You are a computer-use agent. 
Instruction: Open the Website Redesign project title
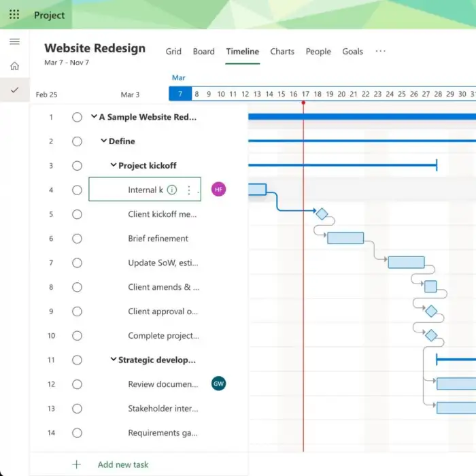tap(95, 48)
